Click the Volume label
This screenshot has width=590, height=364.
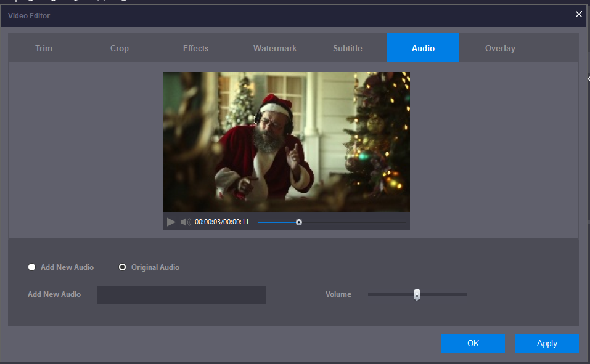coord(338,294)
